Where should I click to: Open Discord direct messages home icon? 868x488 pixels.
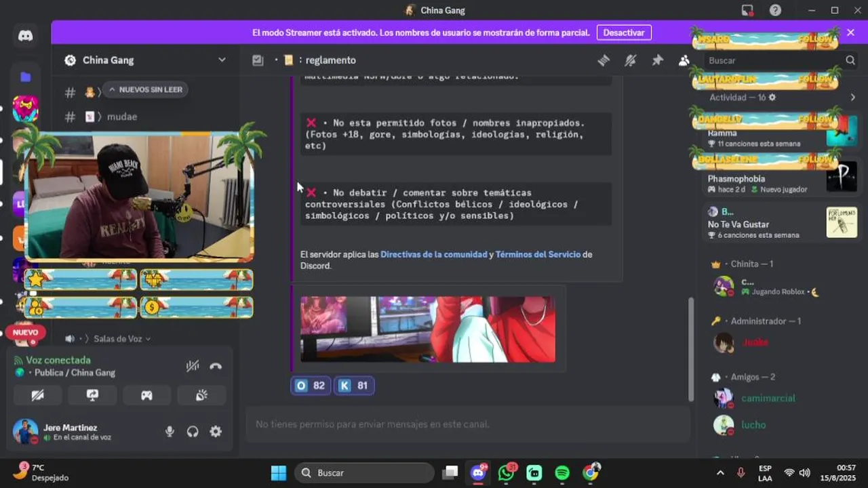26,36
